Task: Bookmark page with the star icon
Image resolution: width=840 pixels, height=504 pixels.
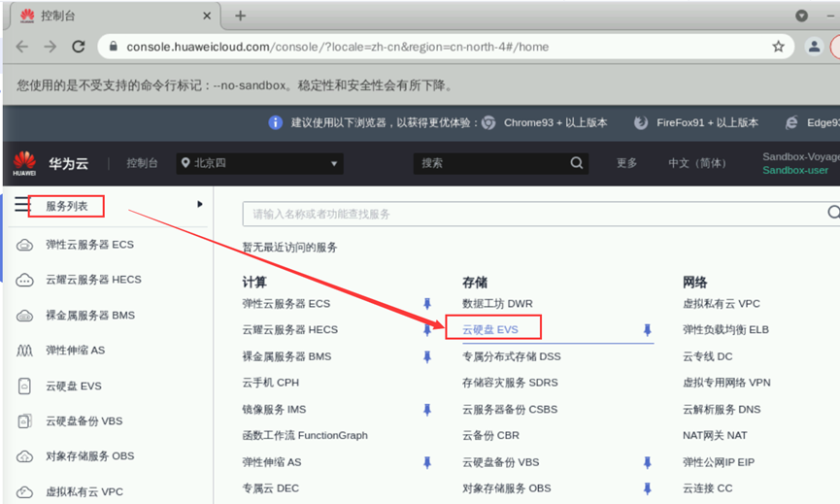Action: pos(779,47)
